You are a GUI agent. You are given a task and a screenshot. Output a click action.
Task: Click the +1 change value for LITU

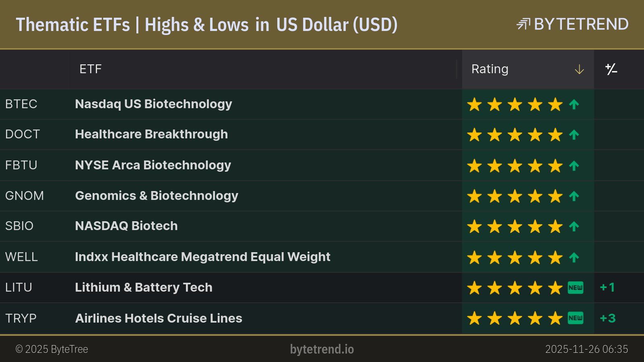point(607,288)
